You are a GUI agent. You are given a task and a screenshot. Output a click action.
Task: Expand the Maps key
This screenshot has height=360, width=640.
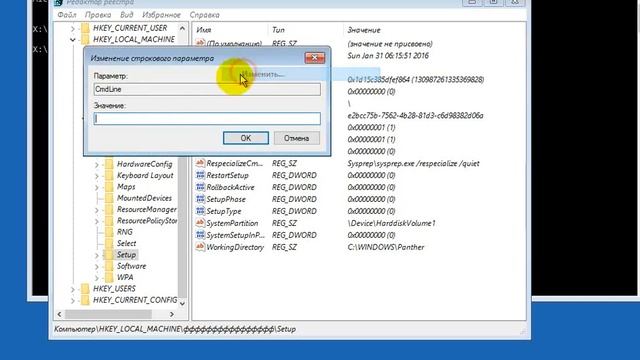[x=97, y=187]
